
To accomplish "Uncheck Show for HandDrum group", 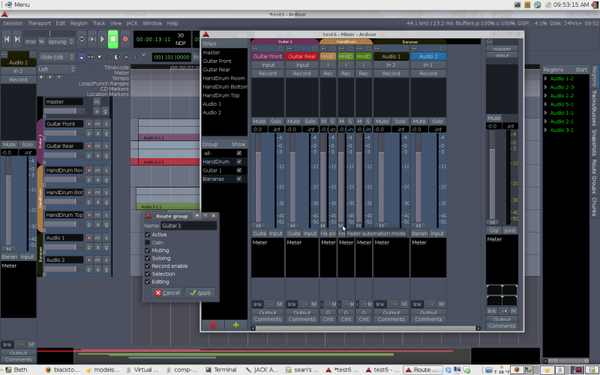I will coord(239,161).
